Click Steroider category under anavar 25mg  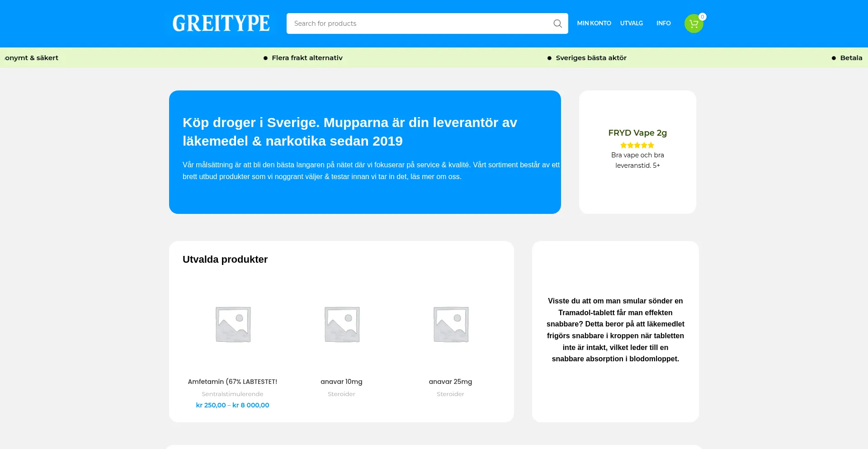pos(450,394)
